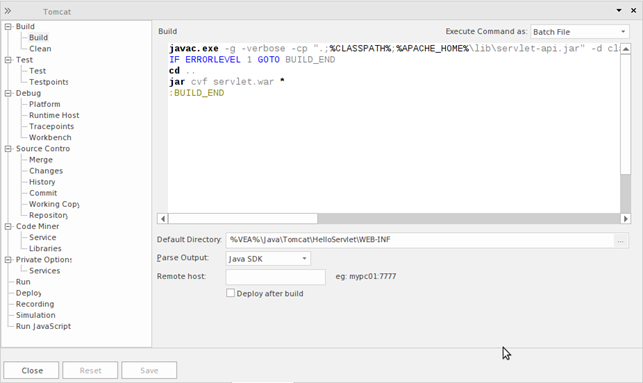The height and width of the screenshot is (383, 643).
Task: Click into the Remote host input field
Action: (x=276, y=277)
